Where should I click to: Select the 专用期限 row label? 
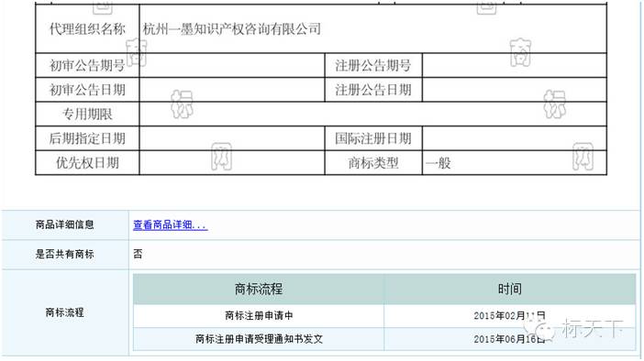[x=87, y=114]
